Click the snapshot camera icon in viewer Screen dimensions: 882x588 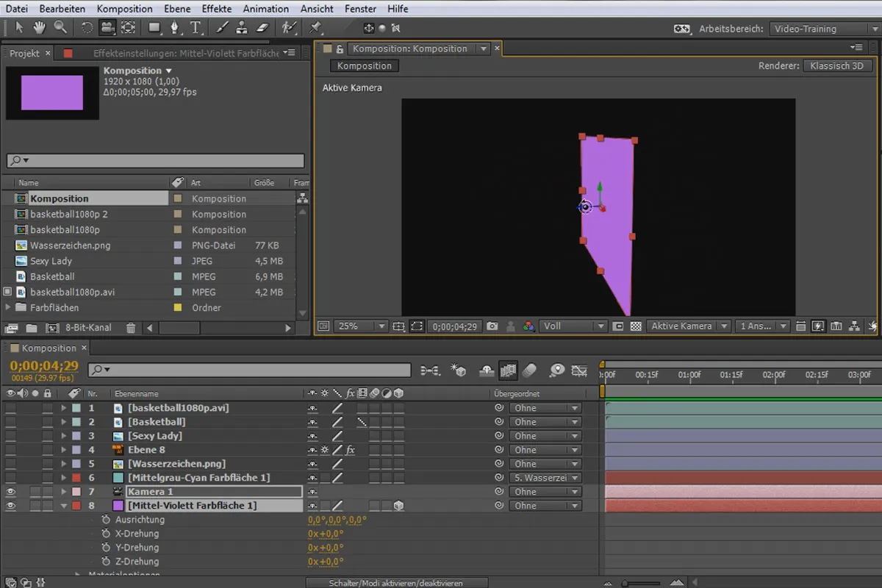[492, 326]
